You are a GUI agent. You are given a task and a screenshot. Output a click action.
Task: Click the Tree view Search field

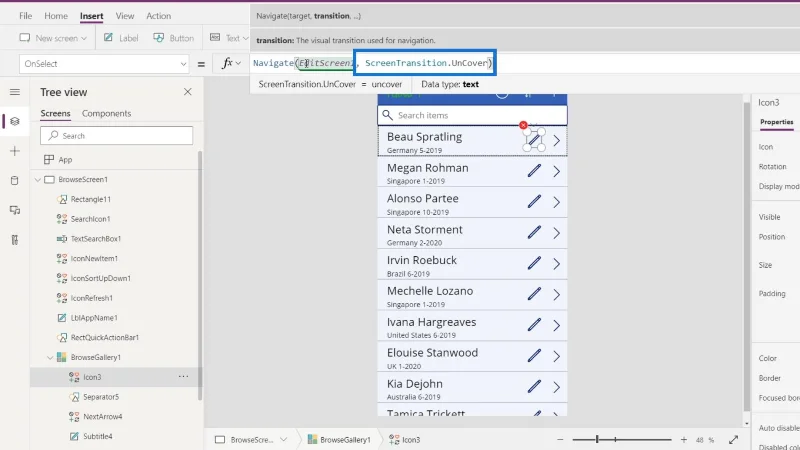tap(116, 136)
